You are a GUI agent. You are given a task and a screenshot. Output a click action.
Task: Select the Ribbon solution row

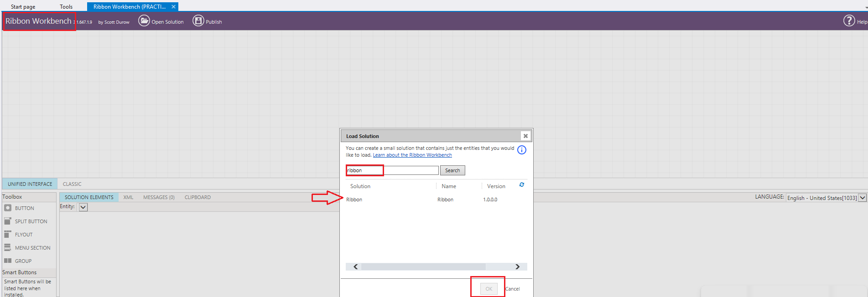pos(354,200)
